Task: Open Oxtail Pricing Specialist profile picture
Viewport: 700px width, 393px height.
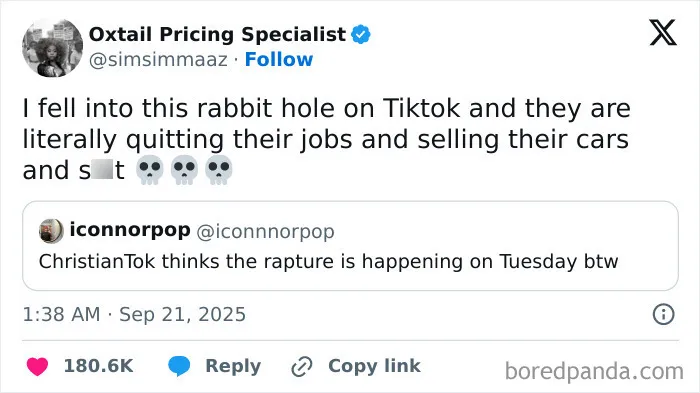Action: [x=53, y=48]
